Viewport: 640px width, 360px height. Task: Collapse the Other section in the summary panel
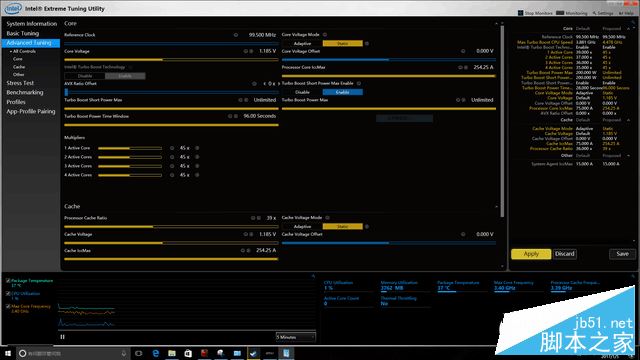click(628, 156)
